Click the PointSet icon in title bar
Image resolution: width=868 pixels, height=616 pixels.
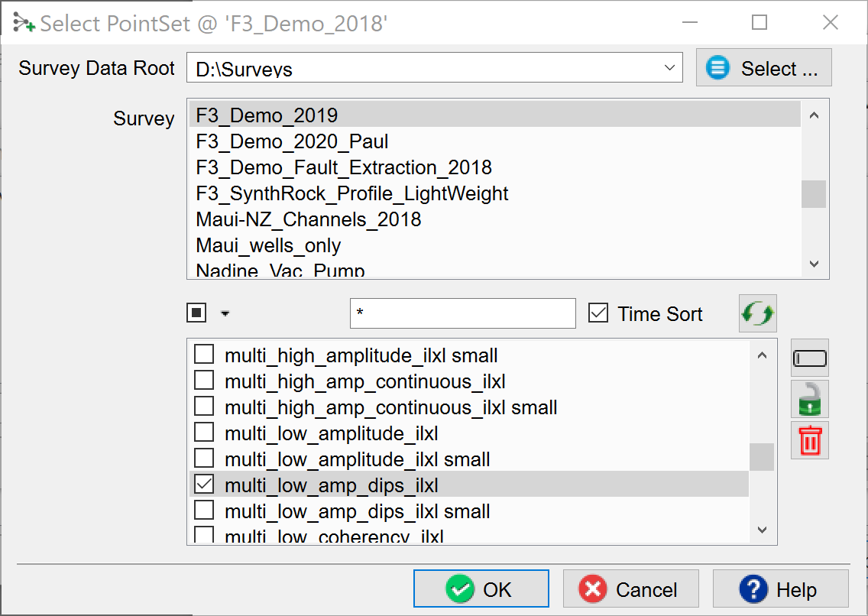click(x=24, y=22)
